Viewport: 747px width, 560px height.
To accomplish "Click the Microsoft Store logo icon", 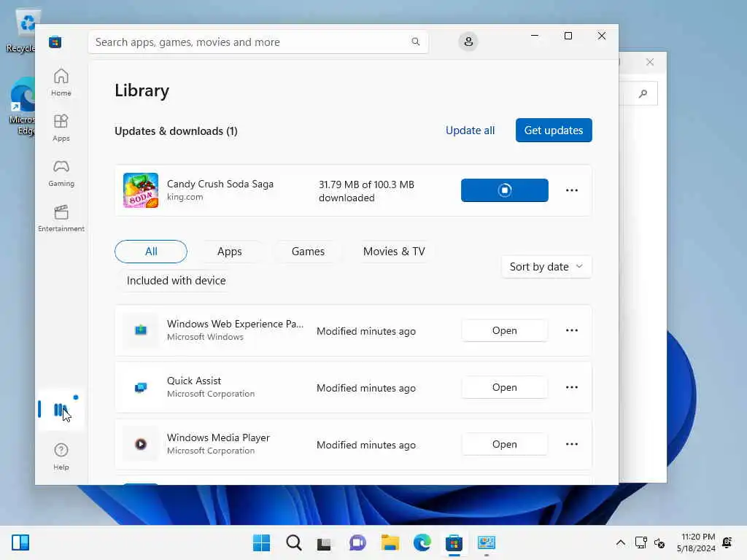I will tap(55, 42).
